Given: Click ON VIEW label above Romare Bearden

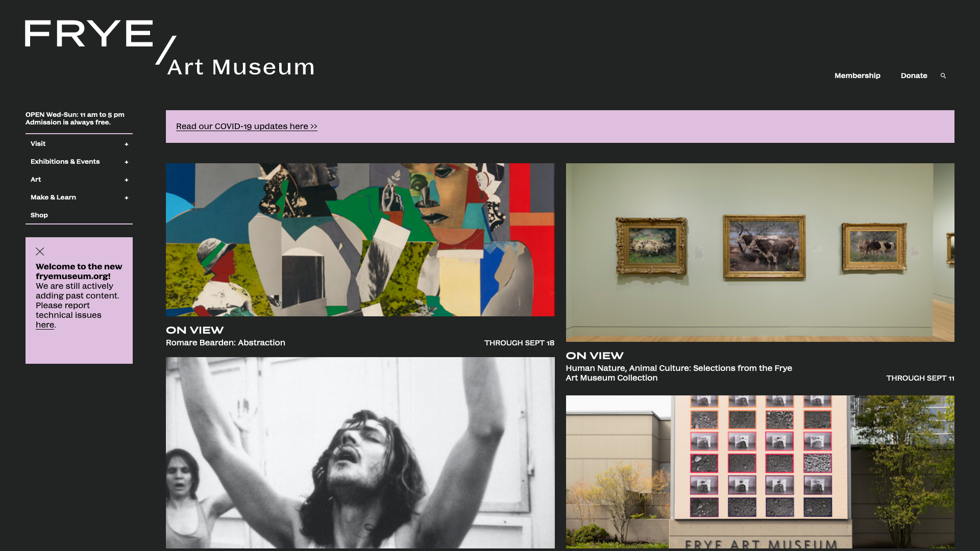Looking at the screenshot, I should (195, 330).
